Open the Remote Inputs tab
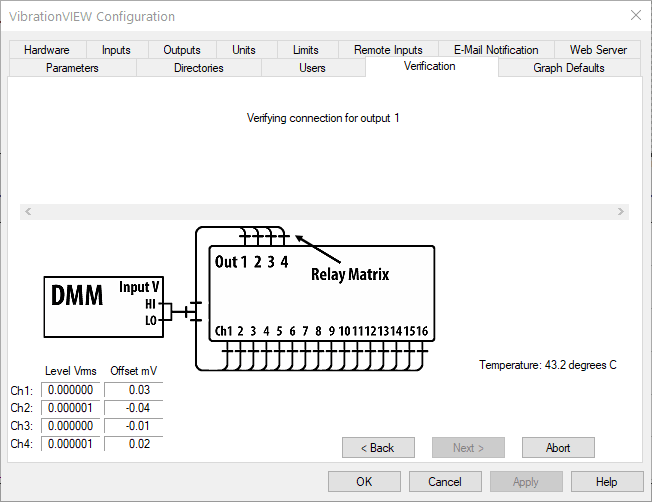This screenshot has width=652, height=502. 388,50
